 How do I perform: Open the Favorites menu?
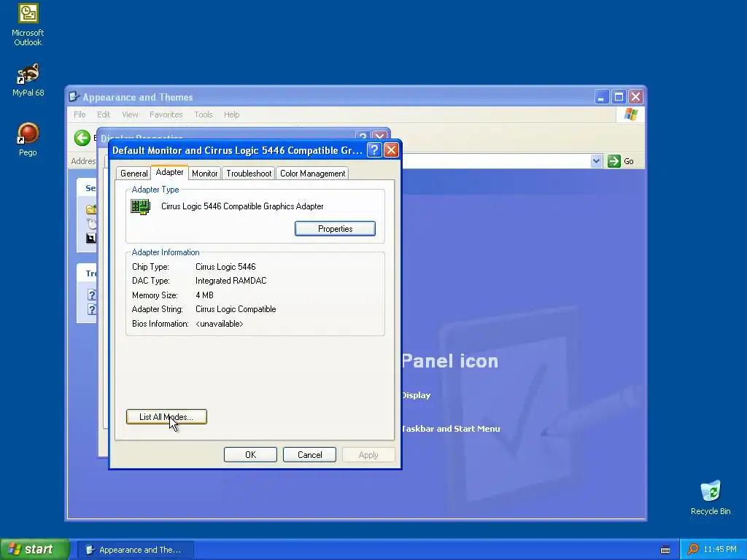166,114
